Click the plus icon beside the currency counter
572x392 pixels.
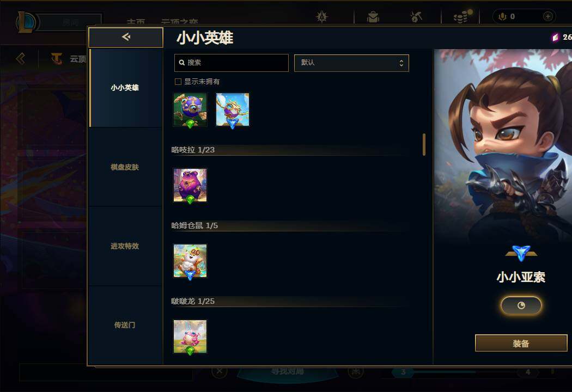(547, 16)
